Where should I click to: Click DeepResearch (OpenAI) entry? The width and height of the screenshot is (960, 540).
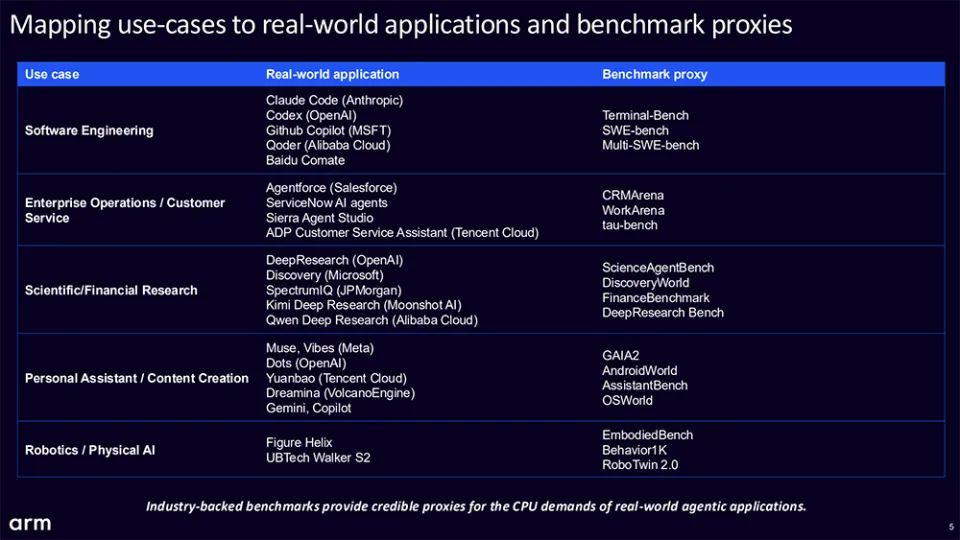pyautogui.click(x=334, y=260)
